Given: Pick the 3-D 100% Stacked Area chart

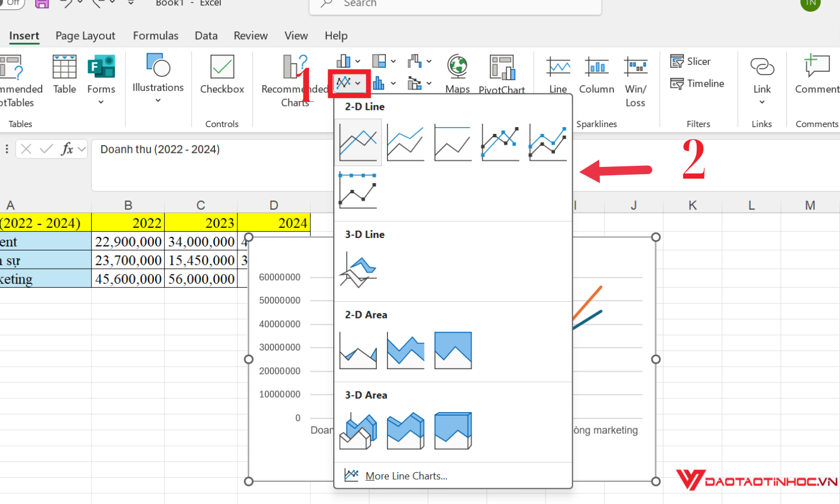Looking at the screenshot, I should click(453, 431).
